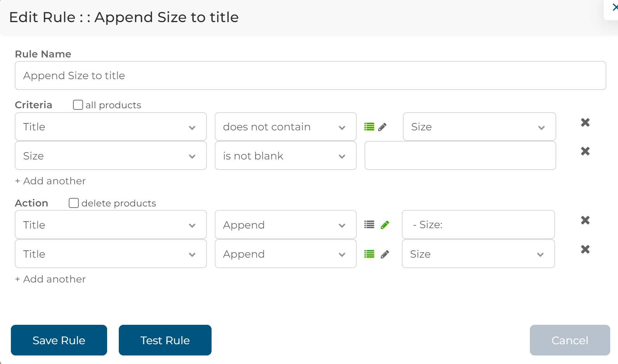Enable the 'all products' checkbox
The image size is (618, 364).
click(x=78, y=105)
